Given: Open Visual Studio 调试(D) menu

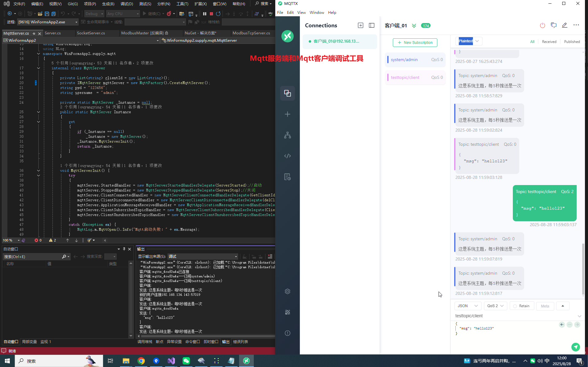Looking at the screenshot, I should pyautogui.click(x=127, y=4).
